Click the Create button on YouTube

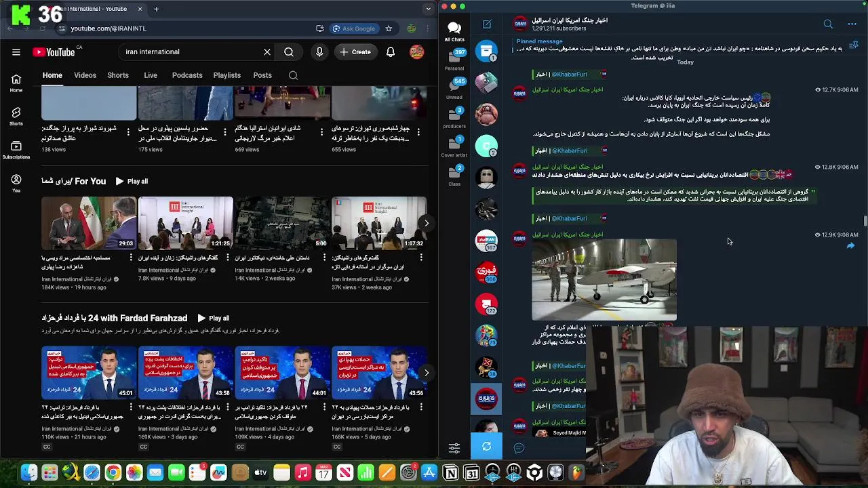coord(355,52)
